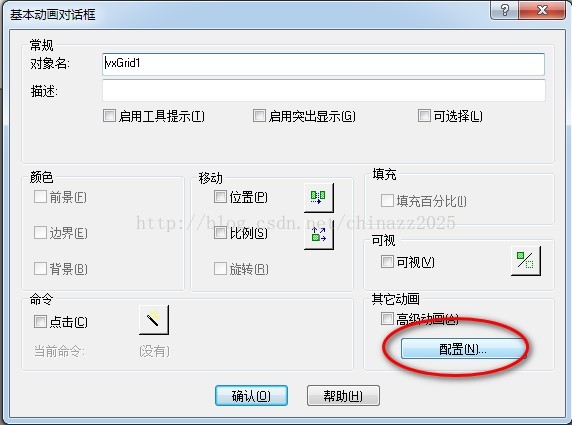Viewport: 572px width, 425px height.
Task: Open the visibility expert icon
Action: tap(526, 260)
